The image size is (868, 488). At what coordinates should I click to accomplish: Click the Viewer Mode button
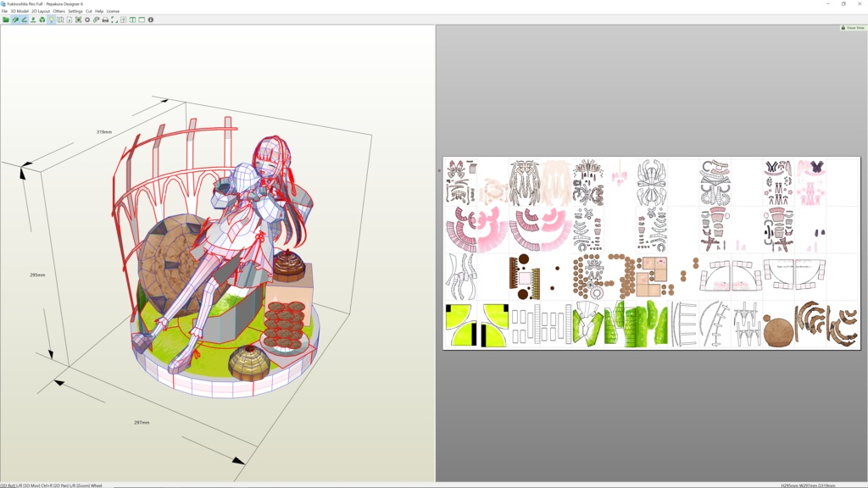853,28
